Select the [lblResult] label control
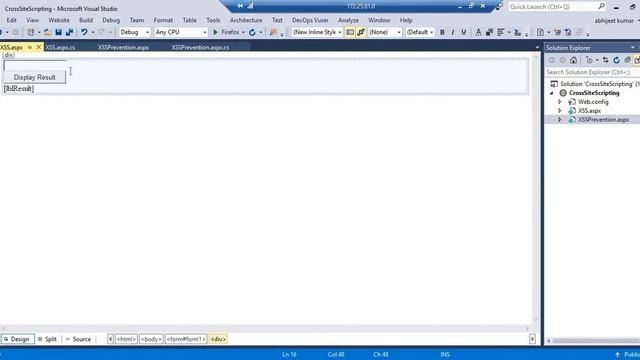 click(19, 89)
